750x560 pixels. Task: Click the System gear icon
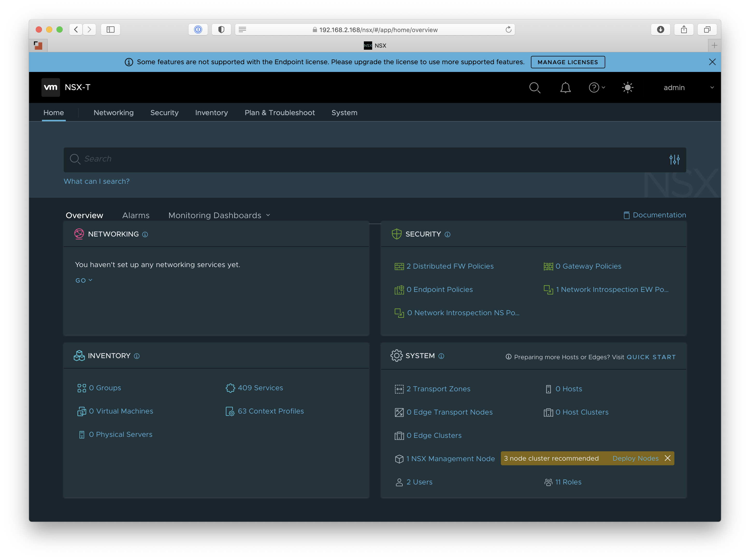(396, 356)
